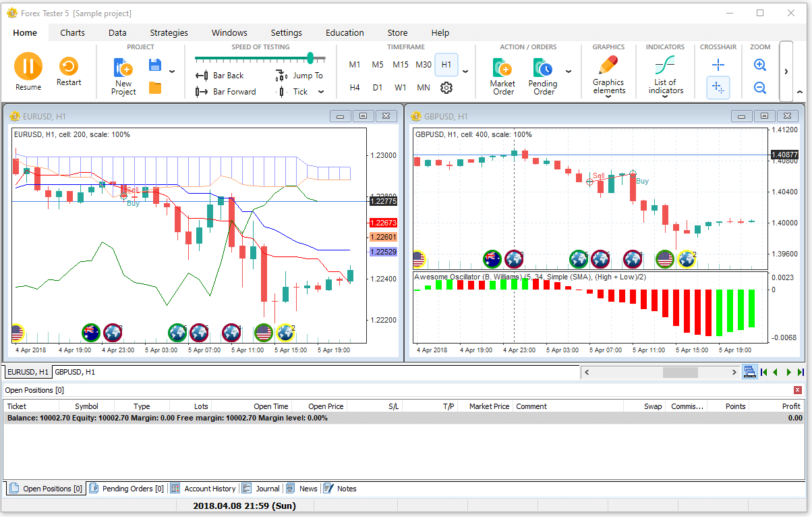Open the Tick step dropdown arrow
Screen dimensions: 812x517
(321, 92)
